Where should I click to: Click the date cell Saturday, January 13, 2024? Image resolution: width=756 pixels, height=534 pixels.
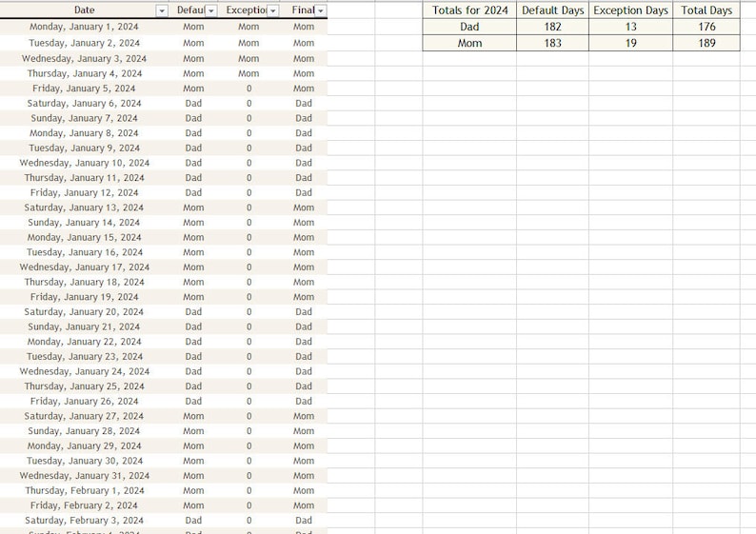(85, 208)
